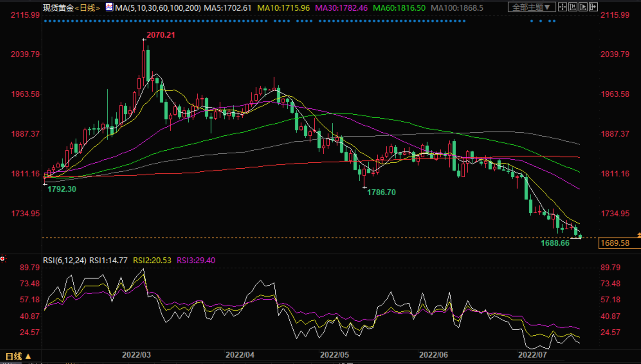Click the MA(5,10,30,60,100,200) parameters label
The height and width of the screenshot is (364, 641).
[158, 8]
